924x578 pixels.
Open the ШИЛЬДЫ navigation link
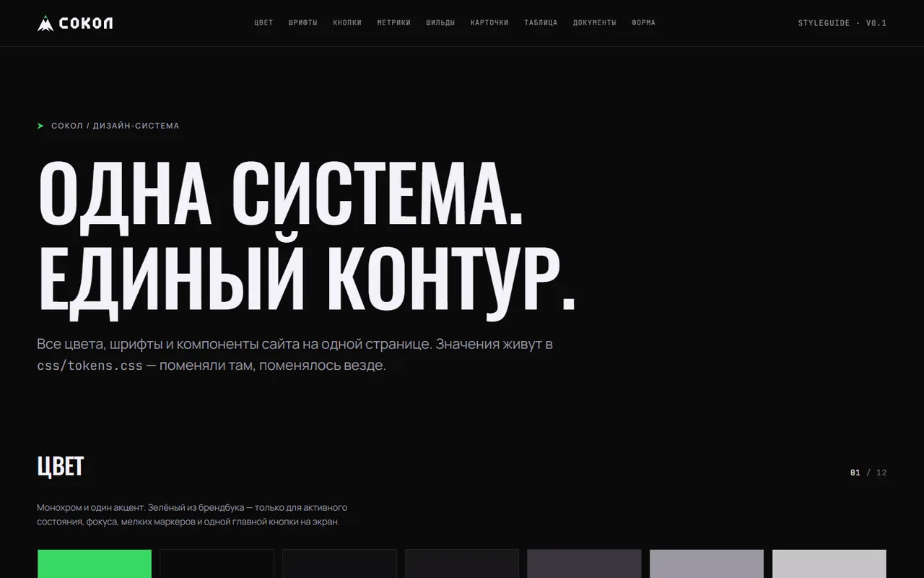click(x=440, y=23)
